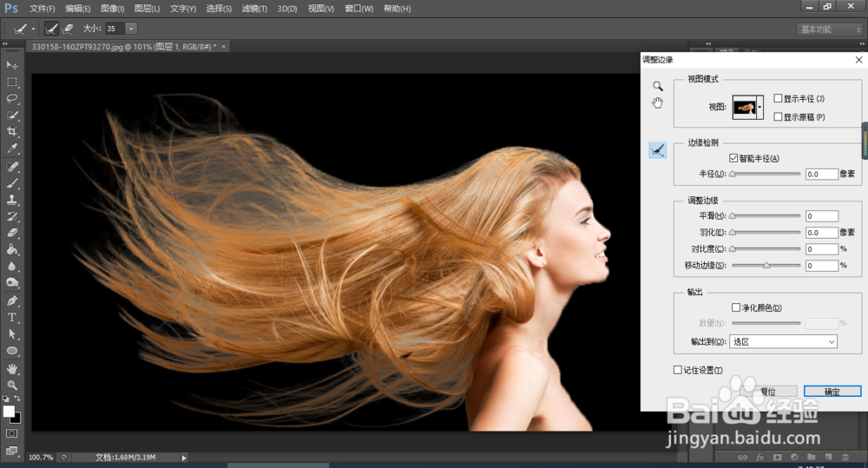Expand the 视图 preview mode dropdown

click(x=760, y=107)
